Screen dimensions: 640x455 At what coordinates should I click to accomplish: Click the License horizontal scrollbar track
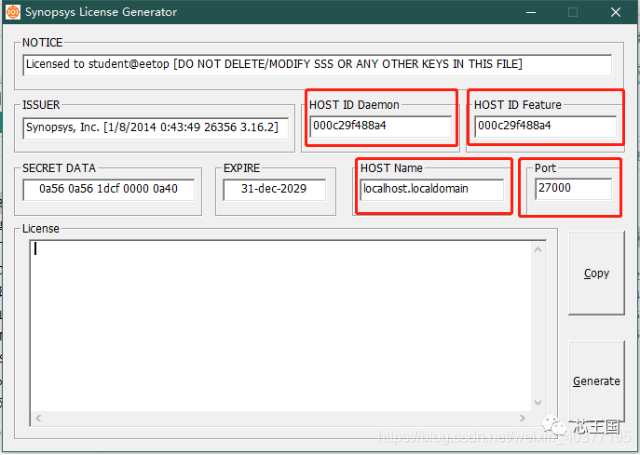[280, 417]
